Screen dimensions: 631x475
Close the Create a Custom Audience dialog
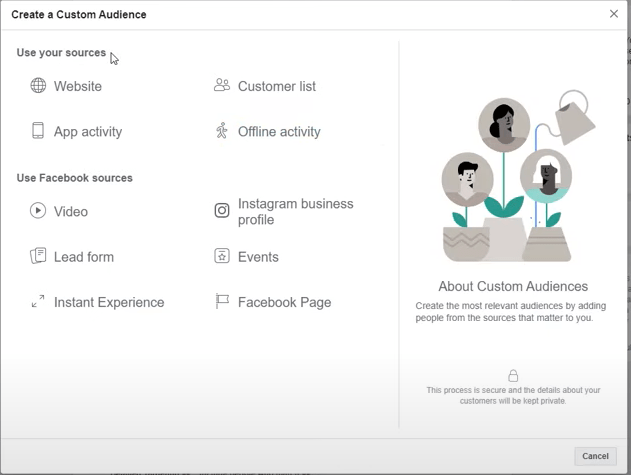614,14
